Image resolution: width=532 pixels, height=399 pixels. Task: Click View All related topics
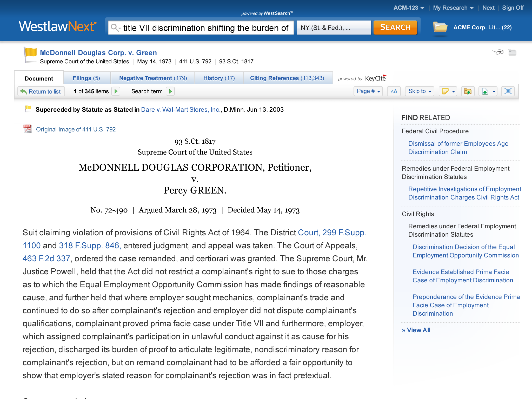pos(416,330)
